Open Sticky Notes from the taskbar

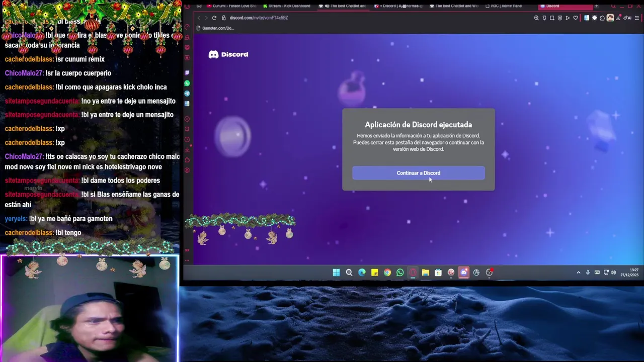click(374, 273)
